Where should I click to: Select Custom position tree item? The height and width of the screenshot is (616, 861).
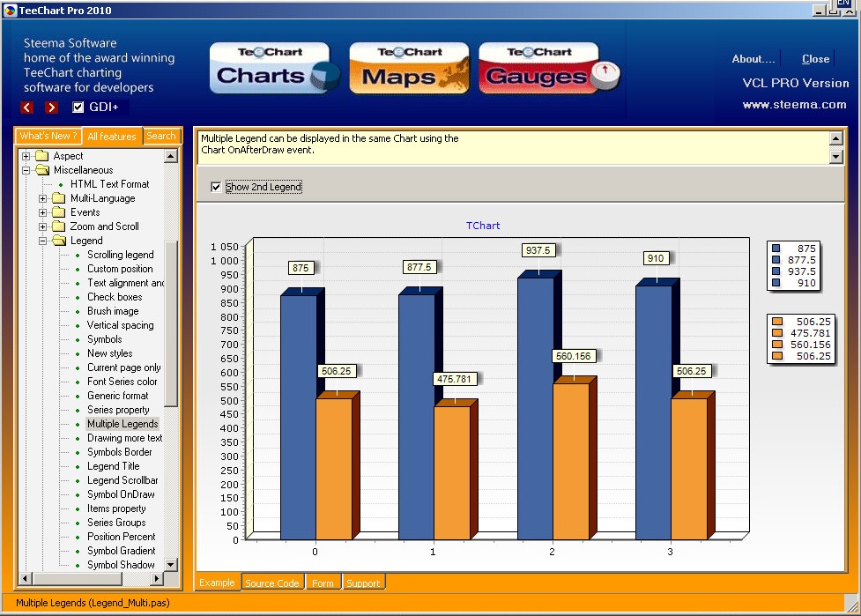(x=120, y=269)
